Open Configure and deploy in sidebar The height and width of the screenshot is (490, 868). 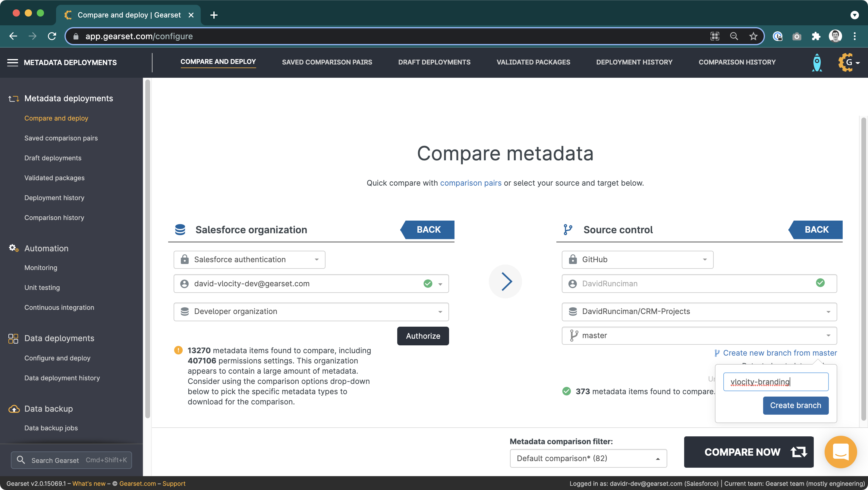(x=57, y=358)
